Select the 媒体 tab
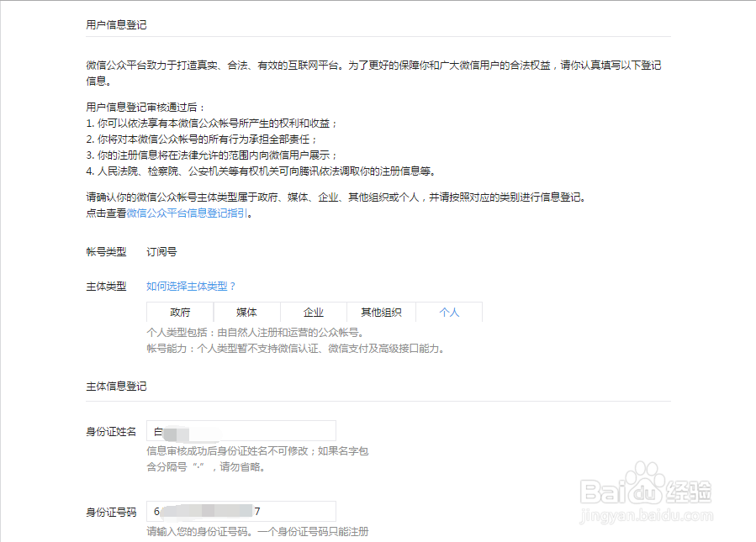Screen dimensions: 756x542 [x=246, y=312]
